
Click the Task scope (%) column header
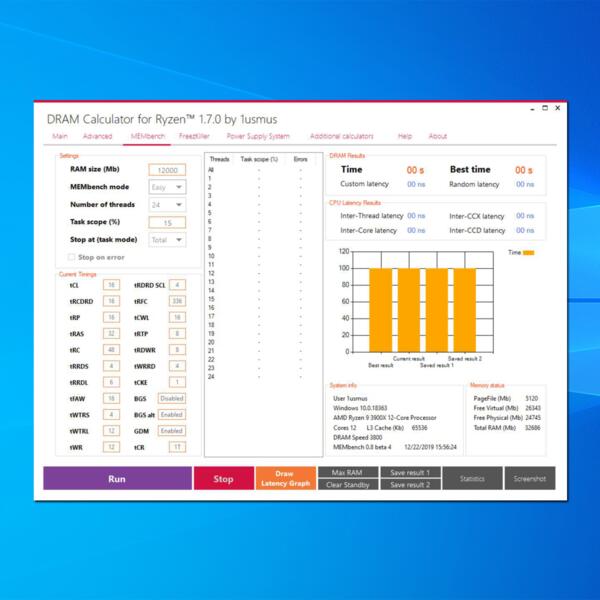[x=259, y=159]
